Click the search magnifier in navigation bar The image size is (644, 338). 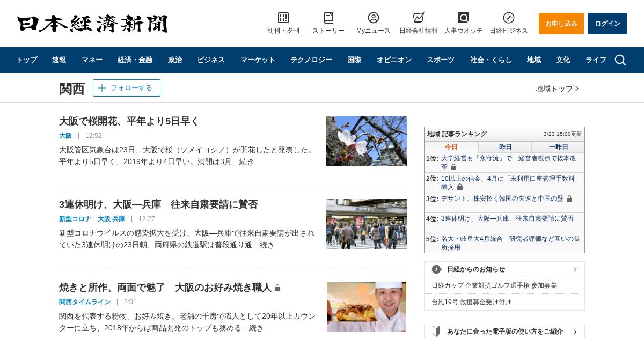click(x=620, y=60)
